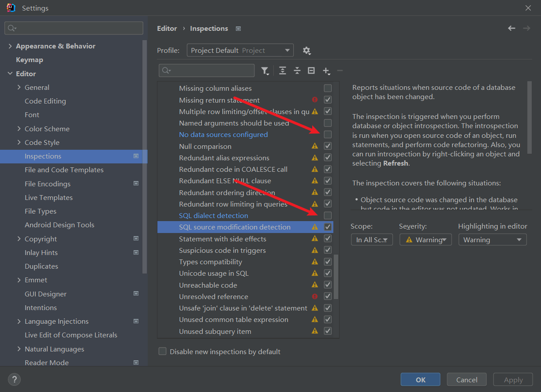
Task: Open the Profile Project Default dropdown
Action: click(240, 51)
